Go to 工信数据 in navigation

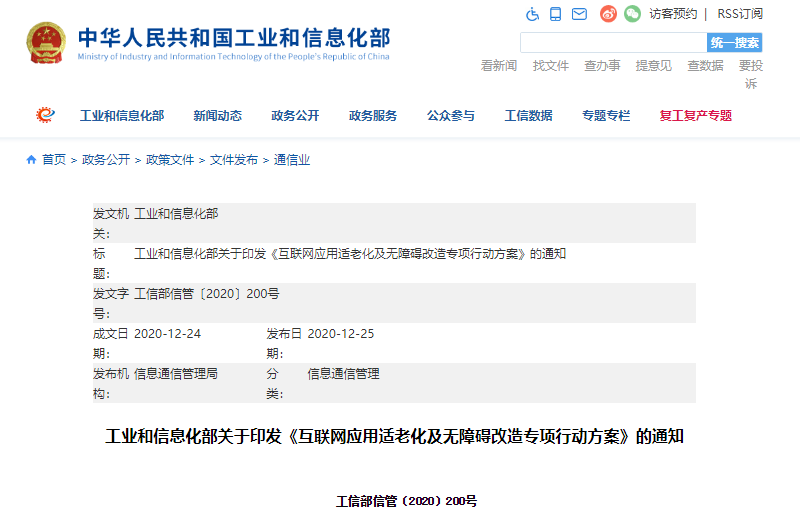tap(528, 116)
